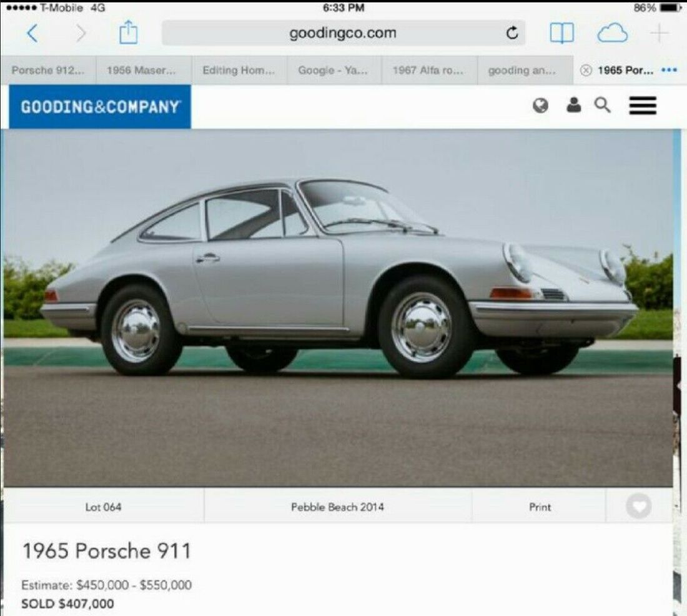Close the 1965 Por... tab
The image size is (687, 616).
[x=586, y=70]
